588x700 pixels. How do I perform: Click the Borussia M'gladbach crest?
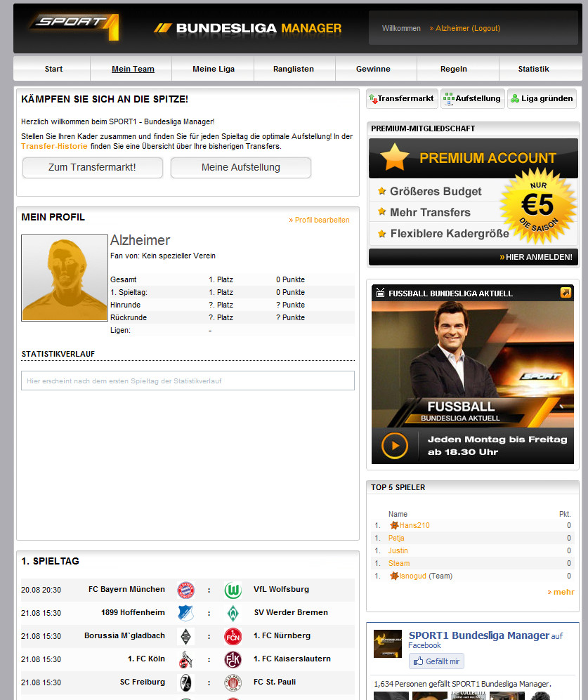point(186,636)
